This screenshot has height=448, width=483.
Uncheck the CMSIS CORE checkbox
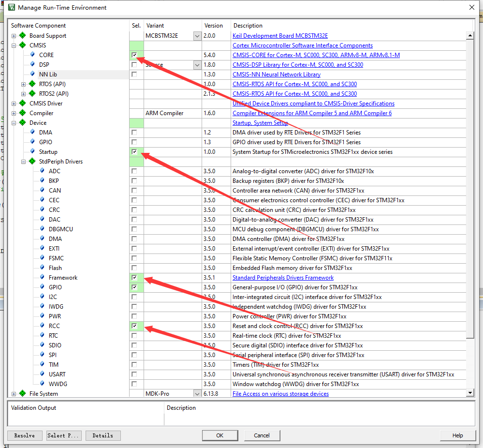click(134, 55)
